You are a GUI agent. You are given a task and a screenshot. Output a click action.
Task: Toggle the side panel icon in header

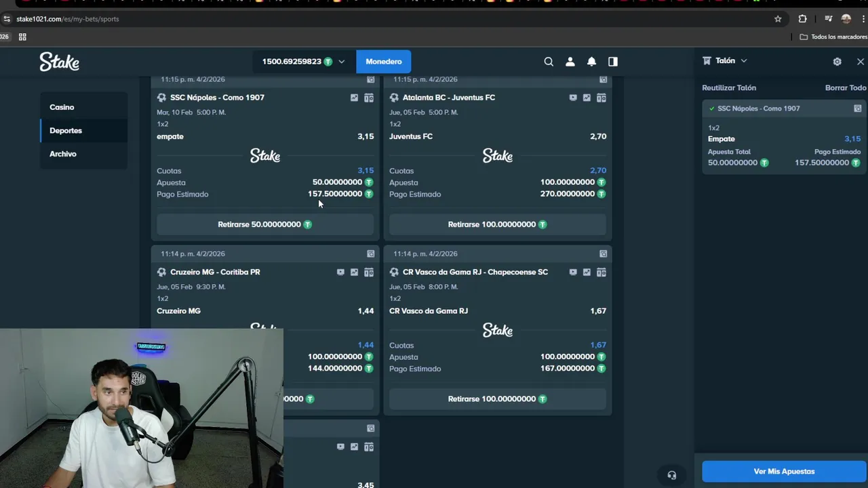click(613, 62)
